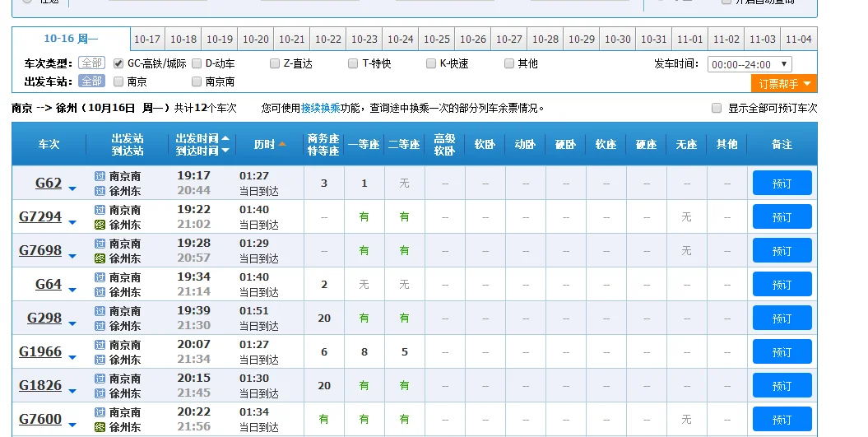Click the 一等座 value 1 for G62

pos(364,184)
